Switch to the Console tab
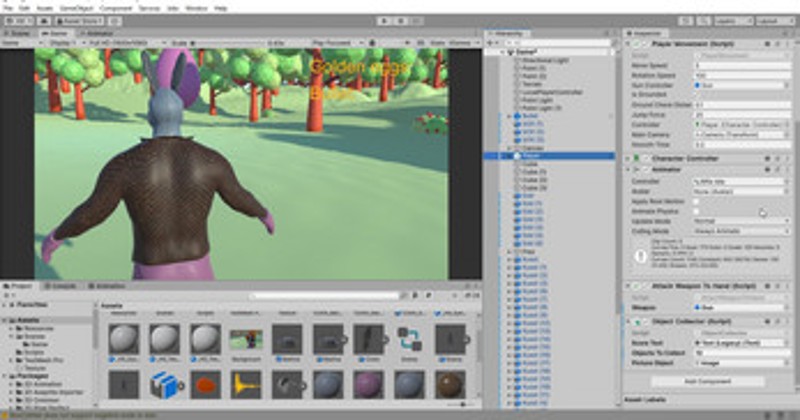Viewport: 800px width, 420px height. click(x=61, y=286)
